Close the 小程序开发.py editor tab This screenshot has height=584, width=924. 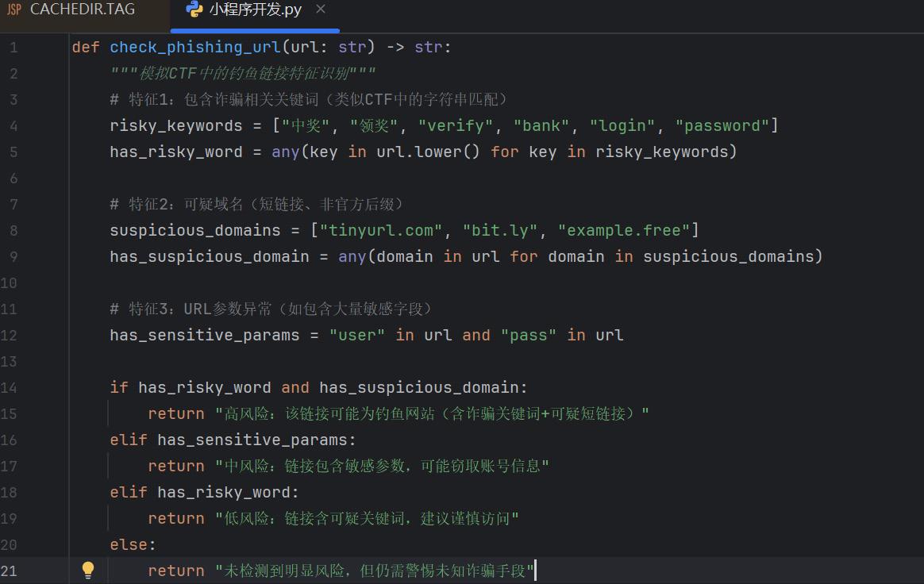point(320,10)
